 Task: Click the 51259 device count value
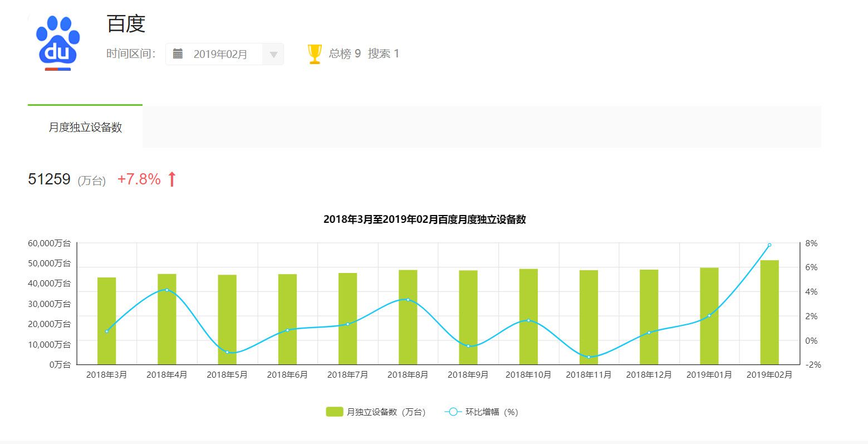pyautogui.click(x=49, y=179)
